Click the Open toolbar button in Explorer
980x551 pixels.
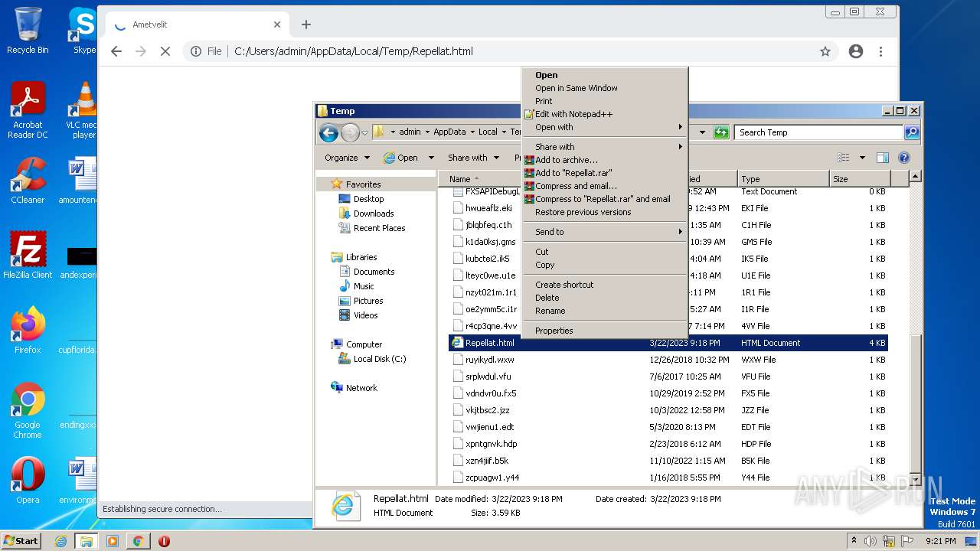[401, 158]
